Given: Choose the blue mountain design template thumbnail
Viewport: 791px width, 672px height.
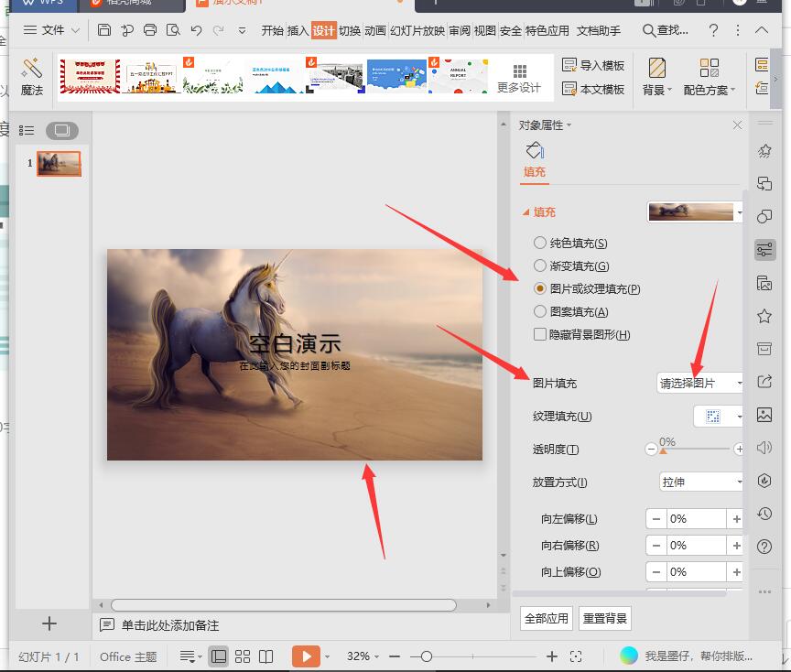Looking at the screenshot, I should (275, 77).
